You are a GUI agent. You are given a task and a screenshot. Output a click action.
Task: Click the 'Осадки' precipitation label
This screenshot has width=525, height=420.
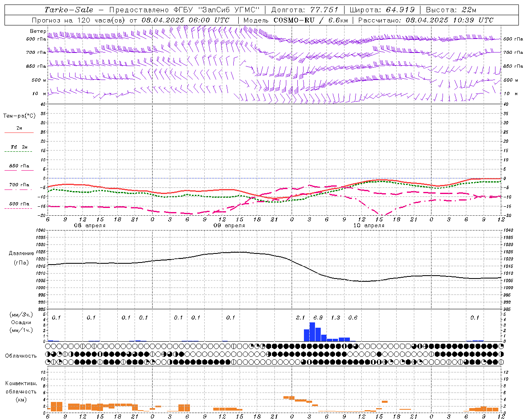click(x=21, y=322)
